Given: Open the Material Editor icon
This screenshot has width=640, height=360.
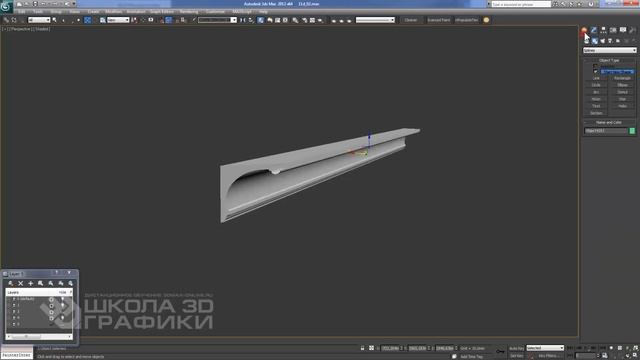Looking at the screenshot, I should click(295, 20).
